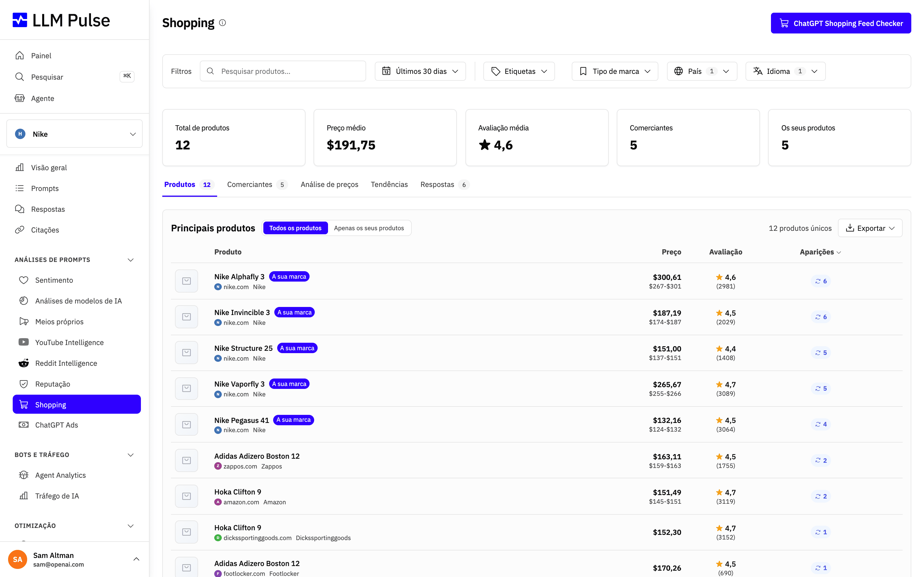The width and height of the screenshot is (924, 577).
Task: Open ChatGPT Ads icon
Action: (24, 425)
